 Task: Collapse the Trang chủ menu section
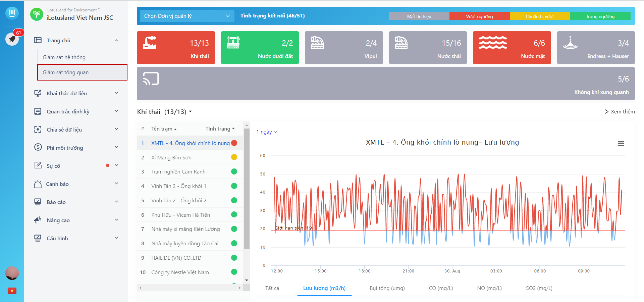pyautogui.click(x=116, y=40)
